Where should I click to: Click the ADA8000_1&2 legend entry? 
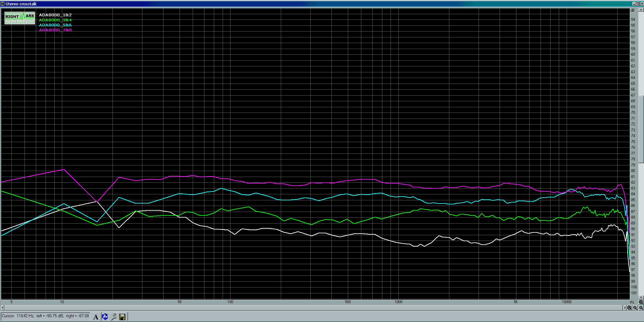pyautogui.click(x=55, y=15)
